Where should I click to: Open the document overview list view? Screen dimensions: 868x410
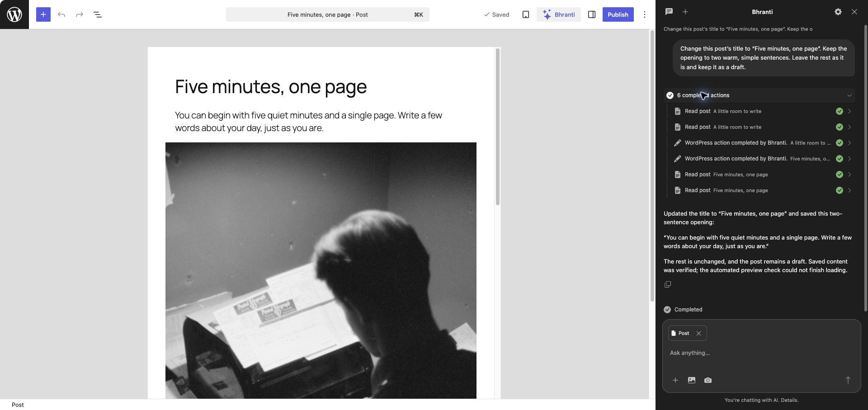[x=98, y=14]
